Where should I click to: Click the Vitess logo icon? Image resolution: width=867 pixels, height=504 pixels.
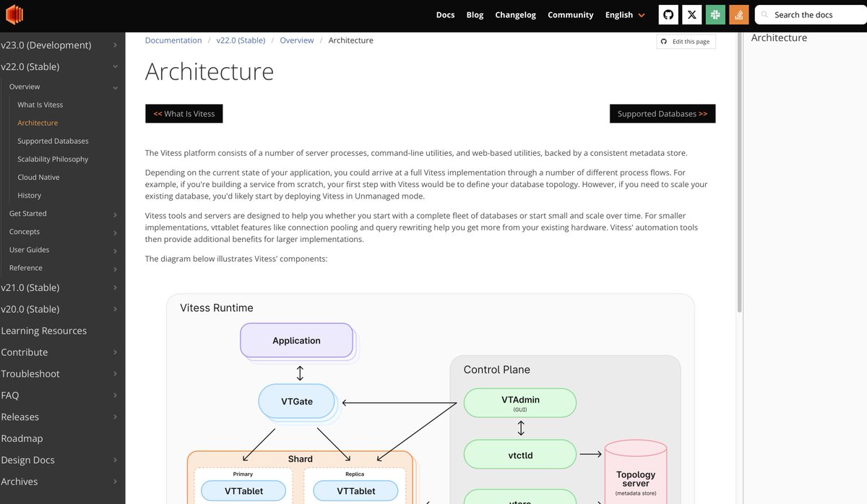pyautogui.click(x=14, y=14)
